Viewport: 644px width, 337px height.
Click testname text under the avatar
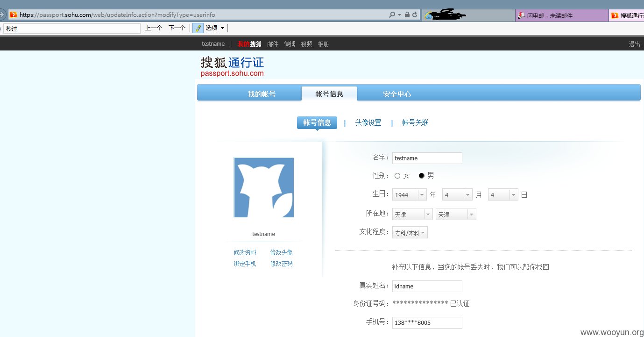pos(263,234)
